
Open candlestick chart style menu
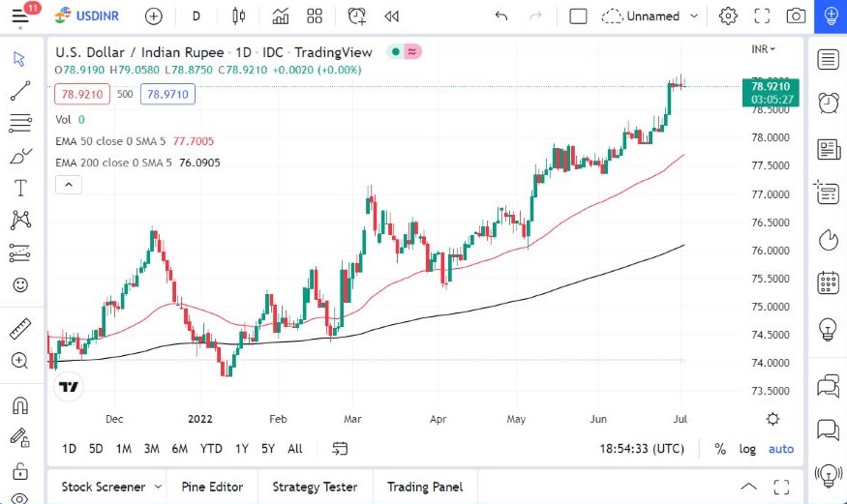[x=238, y=16]
